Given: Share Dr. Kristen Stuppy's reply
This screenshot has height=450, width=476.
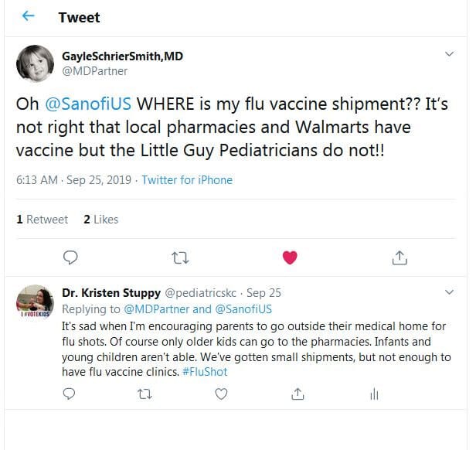Looking at the screenshot, I should tap(297, 394).
